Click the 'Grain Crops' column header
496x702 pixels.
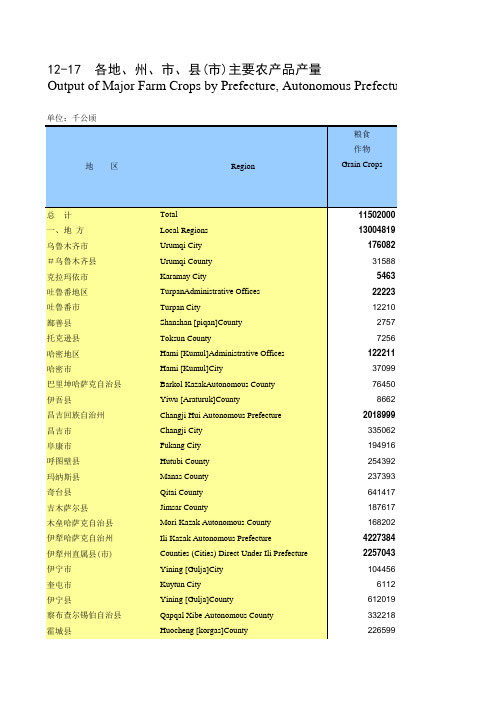pos(362,164)
